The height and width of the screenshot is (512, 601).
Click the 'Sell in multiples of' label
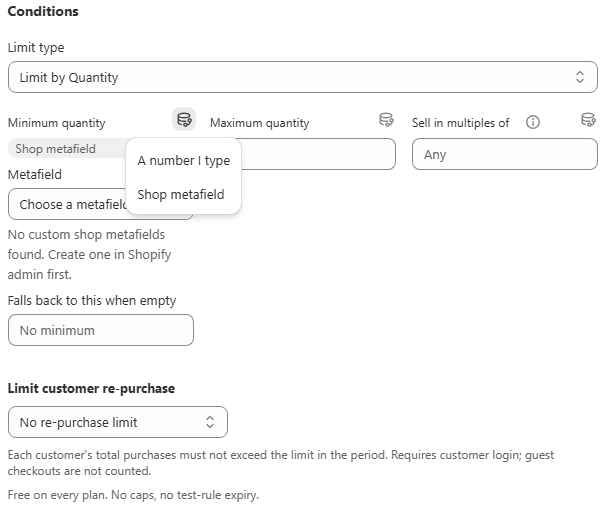click(x=460, y=123)
